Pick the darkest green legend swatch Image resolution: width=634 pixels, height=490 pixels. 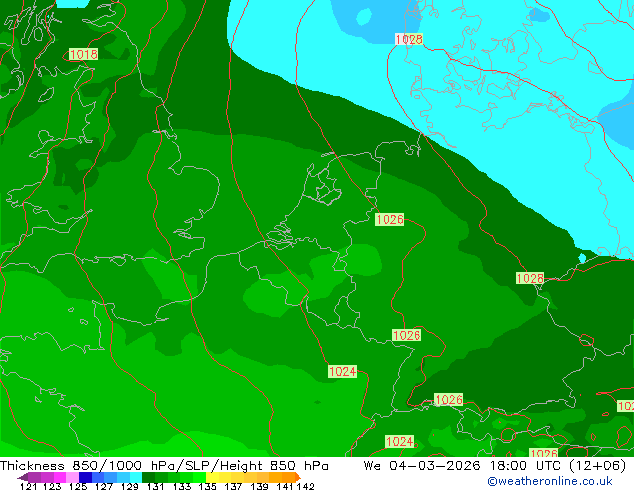(148, 477)
